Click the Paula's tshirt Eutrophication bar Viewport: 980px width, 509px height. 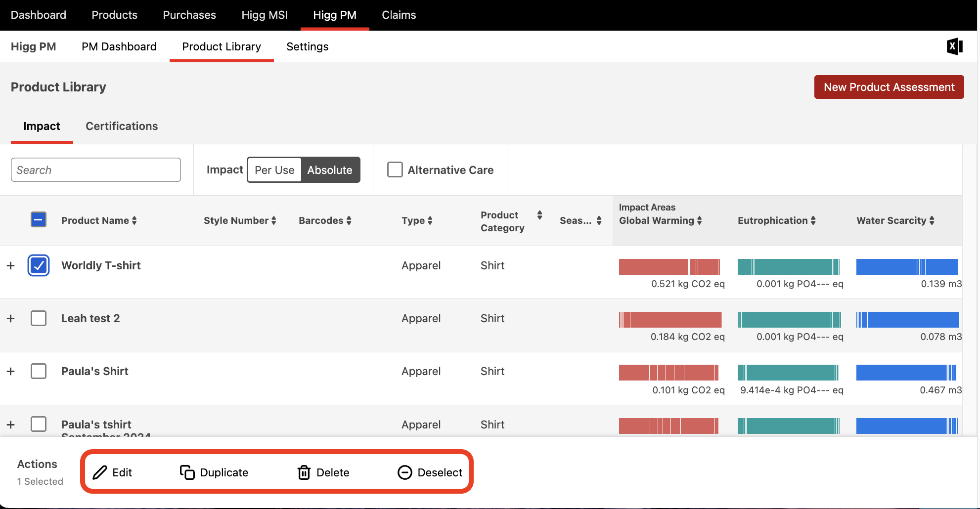tap(789, 426)
